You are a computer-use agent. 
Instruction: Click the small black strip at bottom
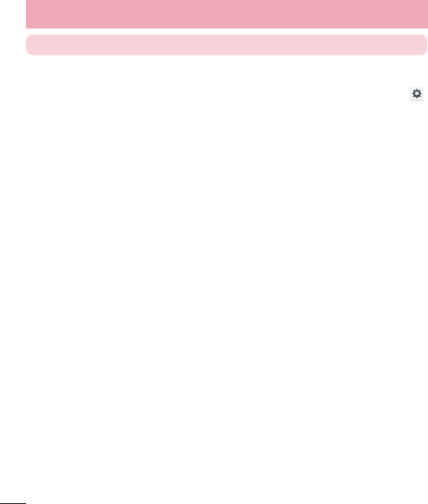tap(13, 503)
